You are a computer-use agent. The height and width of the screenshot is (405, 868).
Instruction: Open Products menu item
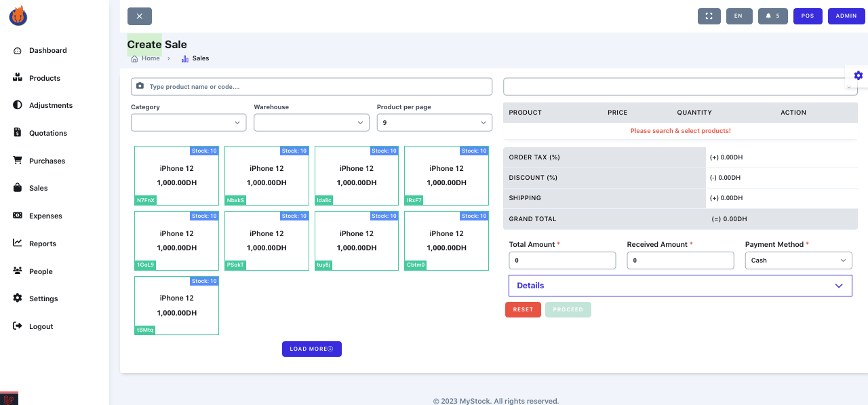(45, 78)
